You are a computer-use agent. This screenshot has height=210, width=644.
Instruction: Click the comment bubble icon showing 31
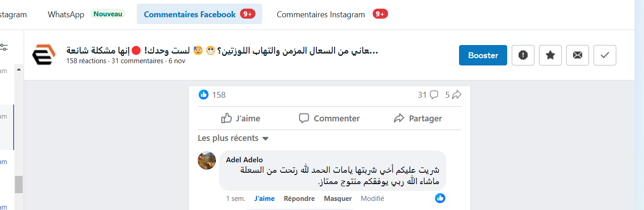[x=434, y=95]
